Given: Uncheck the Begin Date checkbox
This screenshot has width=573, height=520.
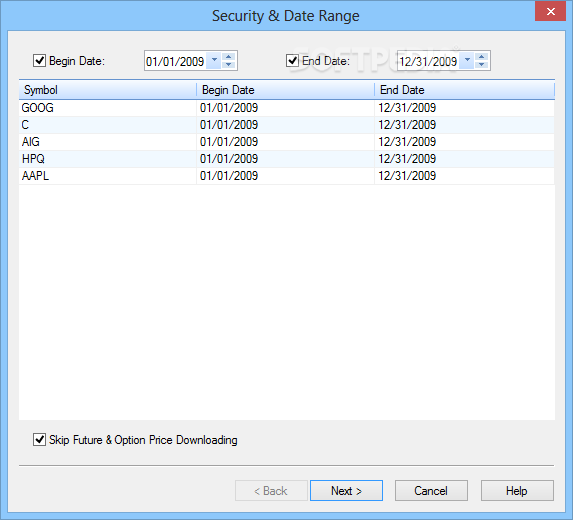Looking at the screenshot, I should coord(39,60).
